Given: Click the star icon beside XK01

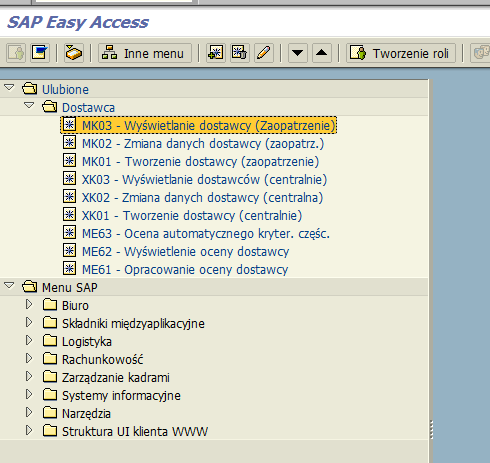Looking at the screenshot, I should click(x=69, y=215).
